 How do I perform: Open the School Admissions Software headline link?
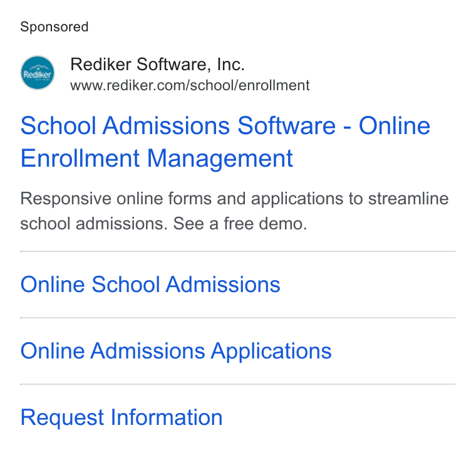coord(225,142)
